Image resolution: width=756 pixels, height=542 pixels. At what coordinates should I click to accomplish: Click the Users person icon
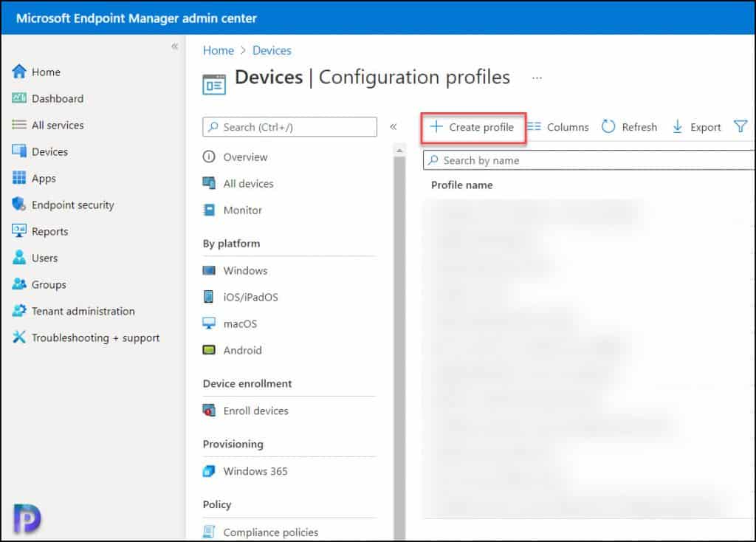(x=18, y=257)
